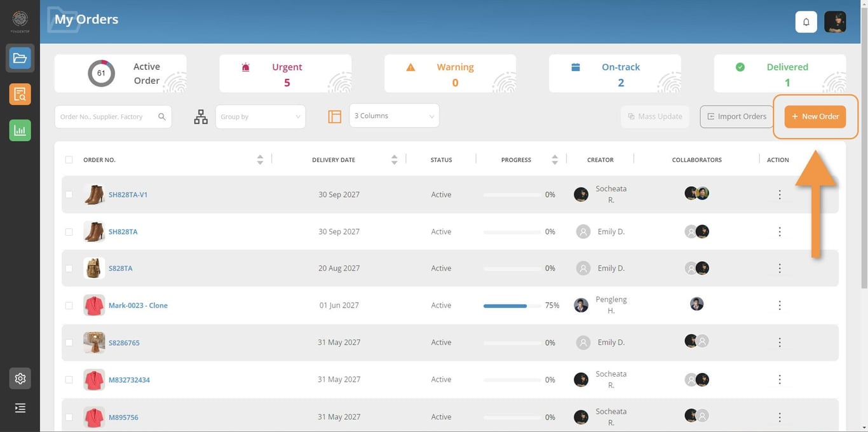
Task: Click the Delivered green check icon
Action: (740, 67)
